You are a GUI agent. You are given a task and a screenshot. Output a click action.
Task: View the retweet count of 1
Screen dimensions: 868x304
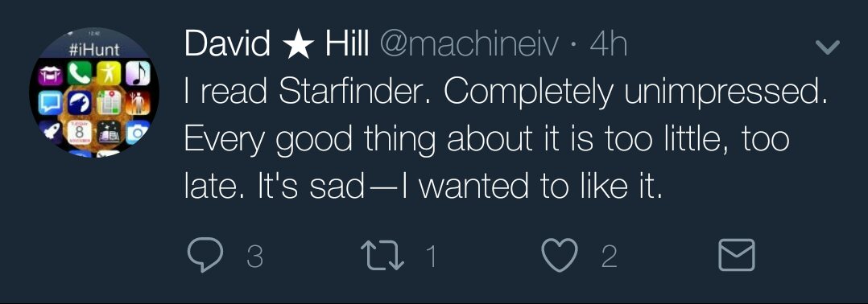coord(431,257)
